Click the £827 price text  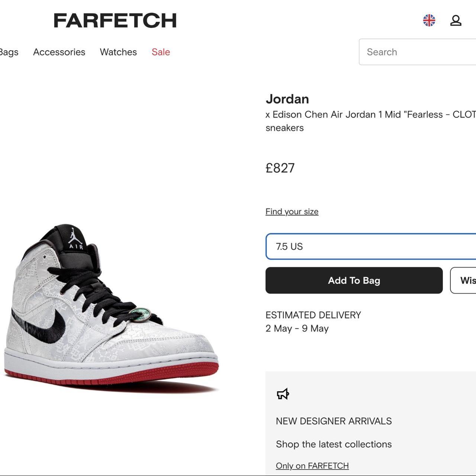point(280,168)
